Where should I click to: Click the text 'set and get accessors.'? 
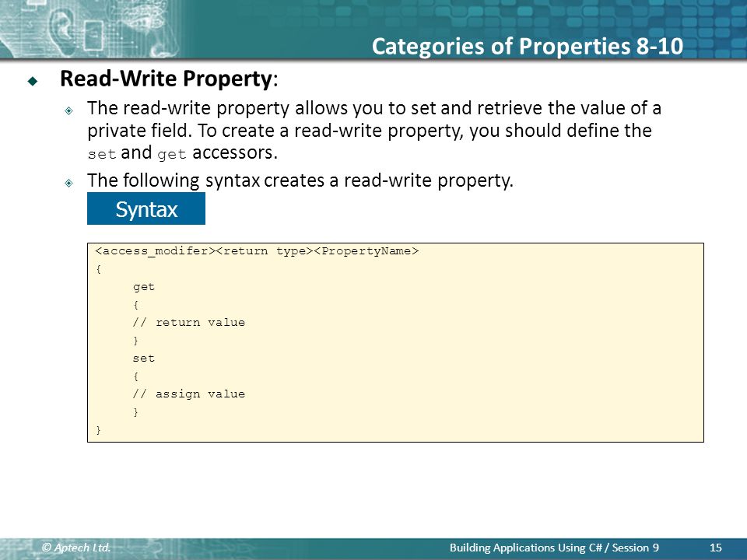point(182,153)
